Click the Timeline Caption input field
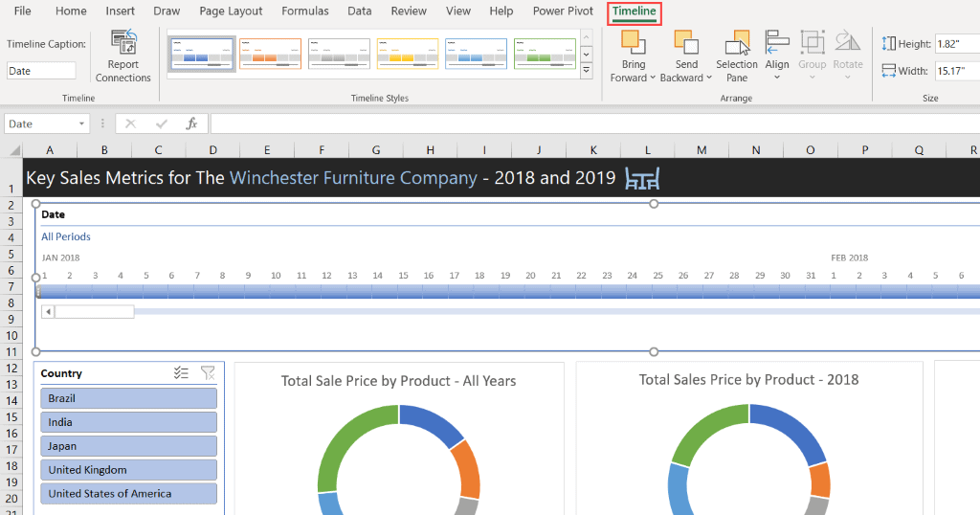This screenshot has width=980, height=515. (x=41, y=71)
